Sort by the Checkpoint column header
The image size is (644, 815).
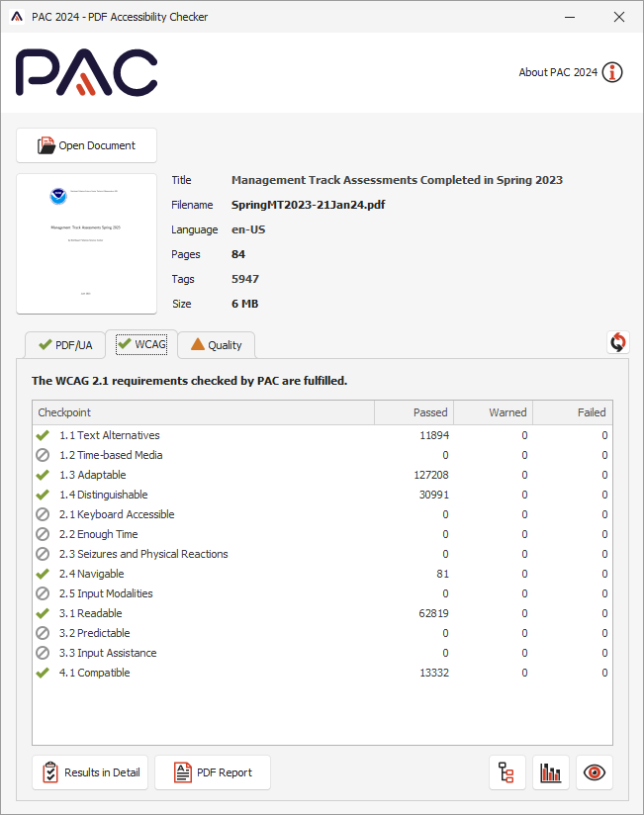click(203, 412)
